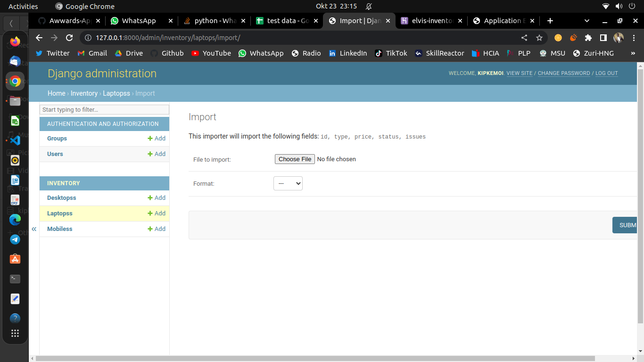
Task: Toggle the Chrome side panel icon
Action: [603, 38]
